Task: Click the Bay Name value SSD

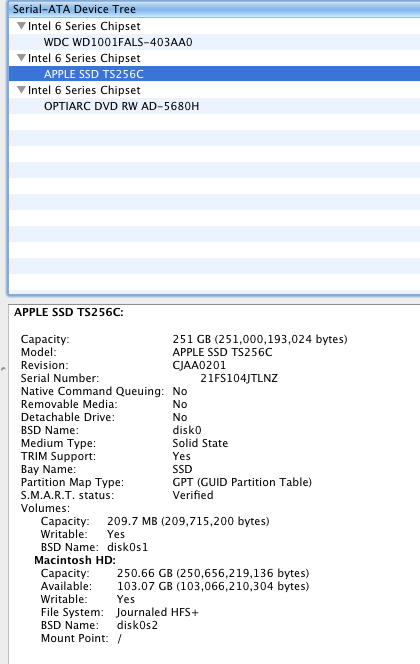Action: [x=182, y=469]
